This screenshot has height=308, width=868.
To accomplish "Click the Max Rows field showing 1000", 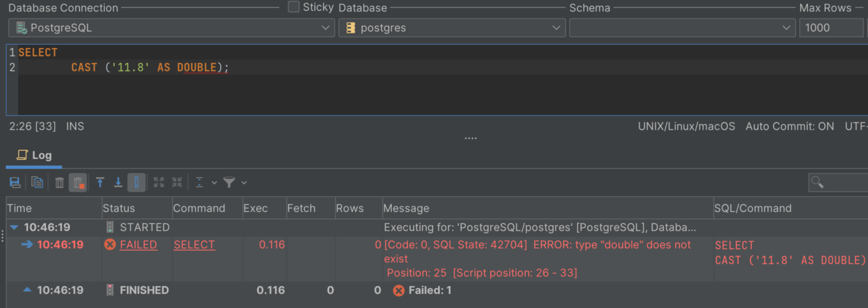I will (831, 28).
